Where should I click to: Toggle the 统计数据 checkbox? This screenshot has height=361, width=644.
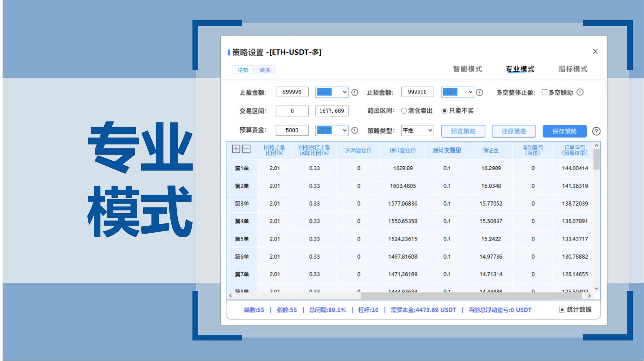pos(562,309)
